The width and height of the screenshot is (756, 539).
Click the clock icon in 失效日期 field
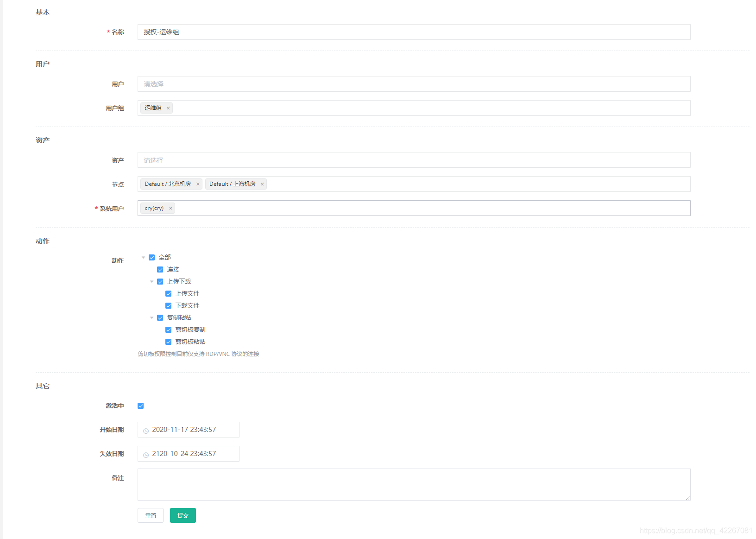click(146, 455)
